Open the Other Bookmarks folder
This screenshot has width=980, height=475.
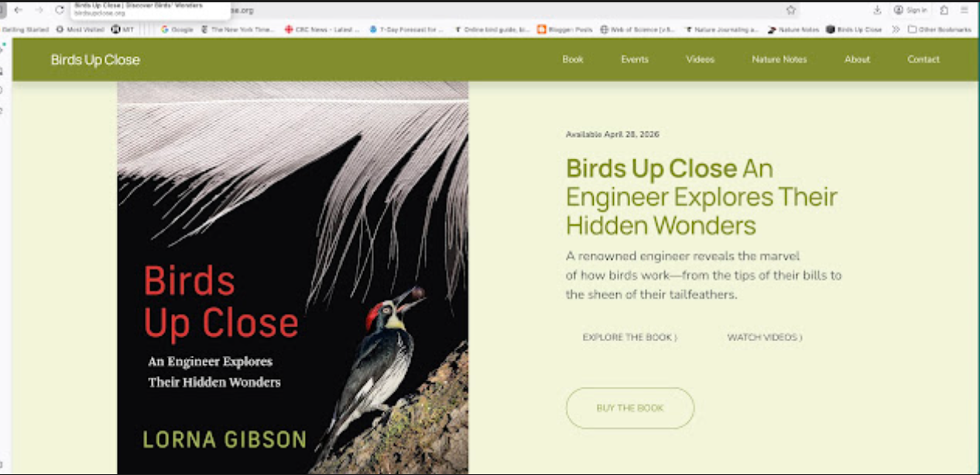(x=939, y=29)
